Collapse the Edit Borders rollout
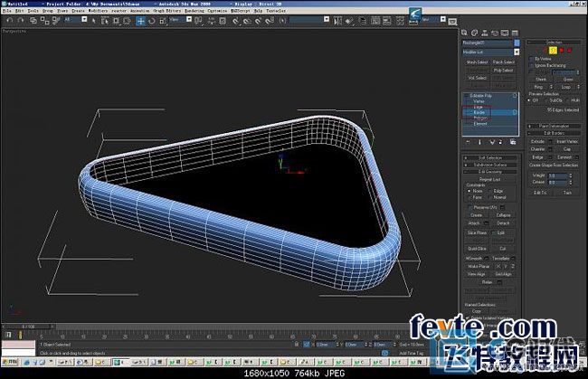Image resolution: width=588 pixels, height=379 pixels. 554,133
